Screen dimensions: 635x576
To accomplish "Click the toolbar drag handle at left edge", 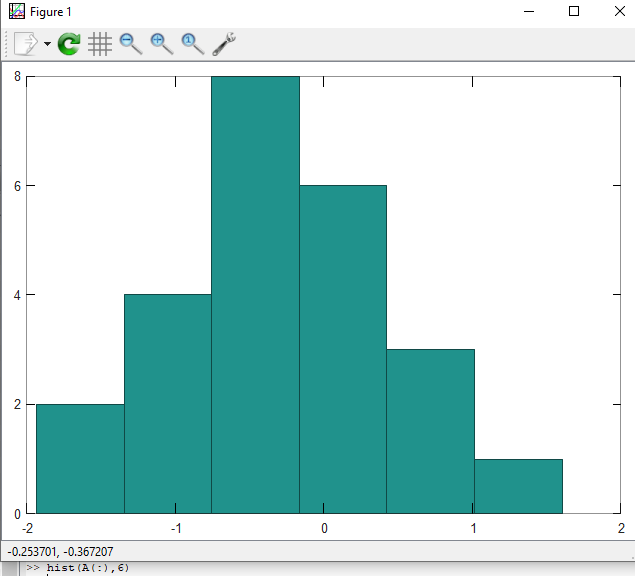I will point(6,44).
